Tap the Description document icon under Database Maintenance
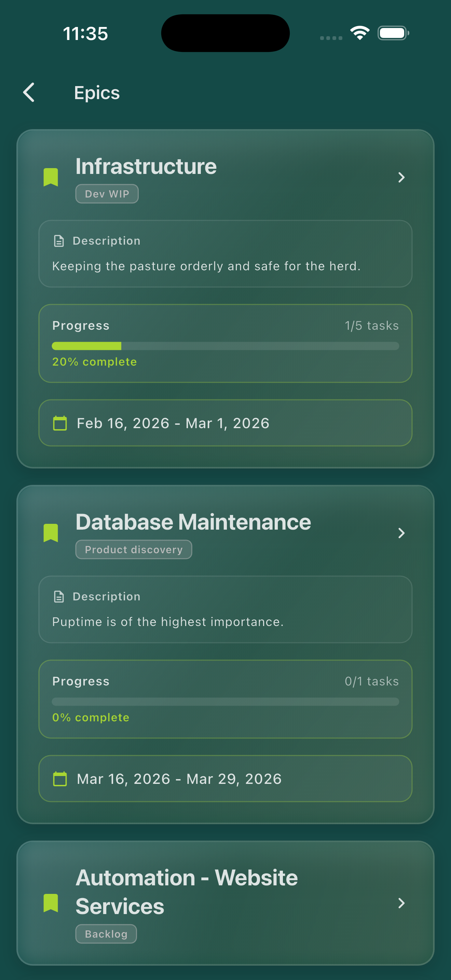The height and width of the screenshot is (980, 451). click(x=59, y=596)
